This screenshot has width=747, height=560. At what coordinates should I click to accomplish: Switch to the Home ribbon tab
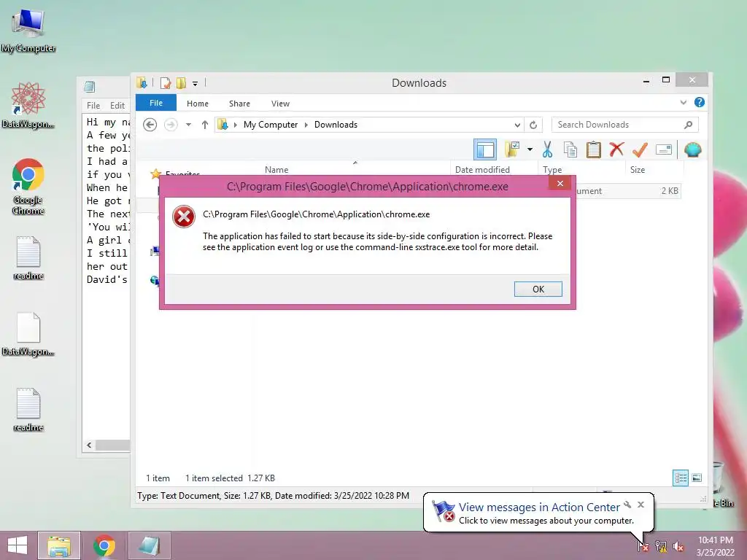(x=197, y=104)
